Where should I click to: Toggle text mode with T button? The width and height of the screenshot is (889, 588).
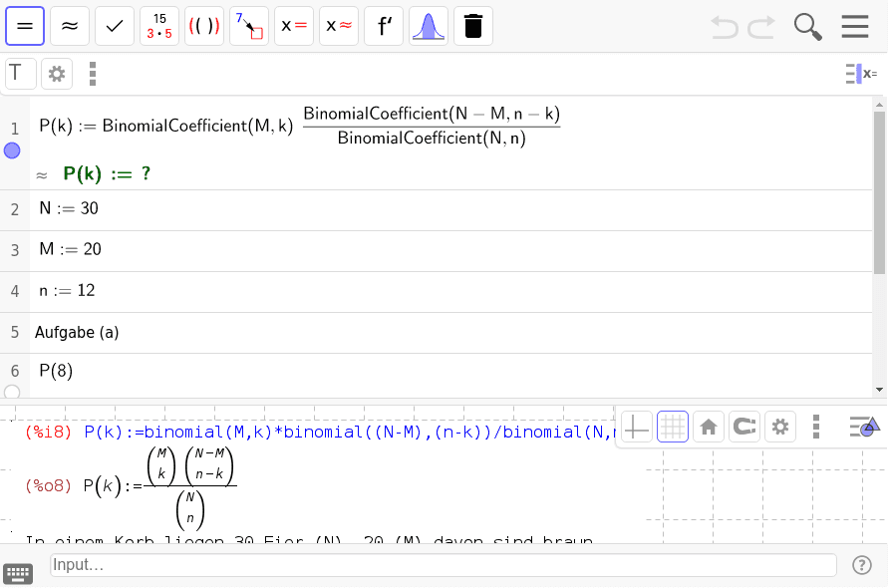[21, 74]
